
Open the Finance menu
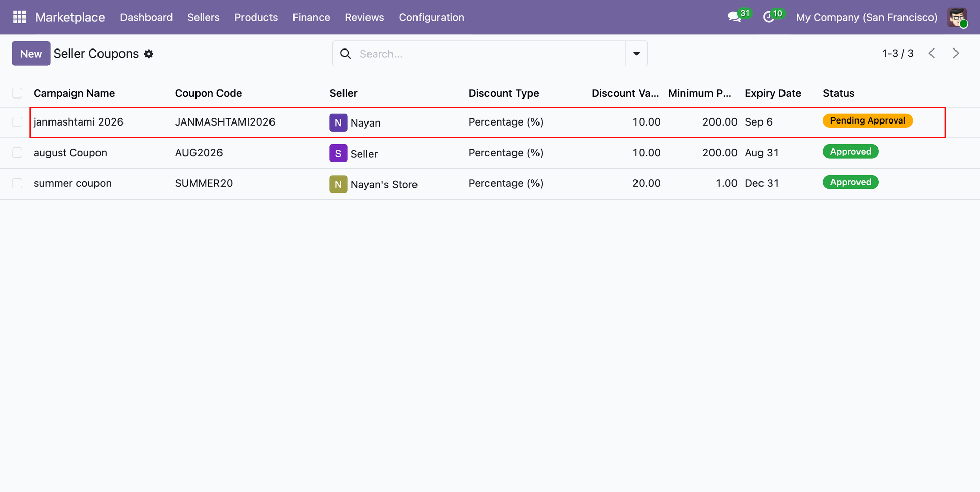[x=311, y=17]
